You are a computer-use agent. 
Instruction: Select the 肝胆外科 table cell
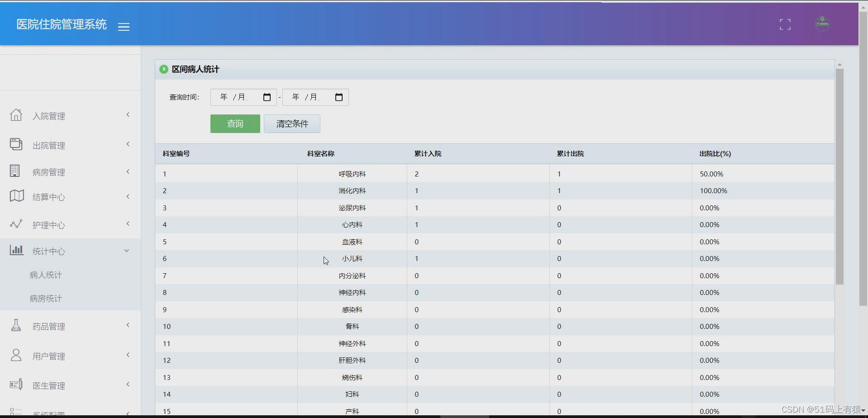(352, 361)
